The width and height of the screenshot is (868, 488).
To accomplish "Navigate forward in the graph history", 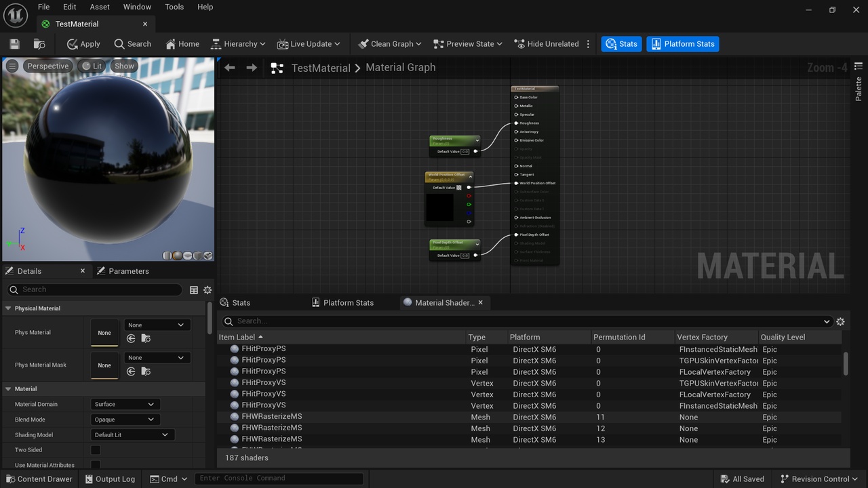I will [x=252, y=68].
